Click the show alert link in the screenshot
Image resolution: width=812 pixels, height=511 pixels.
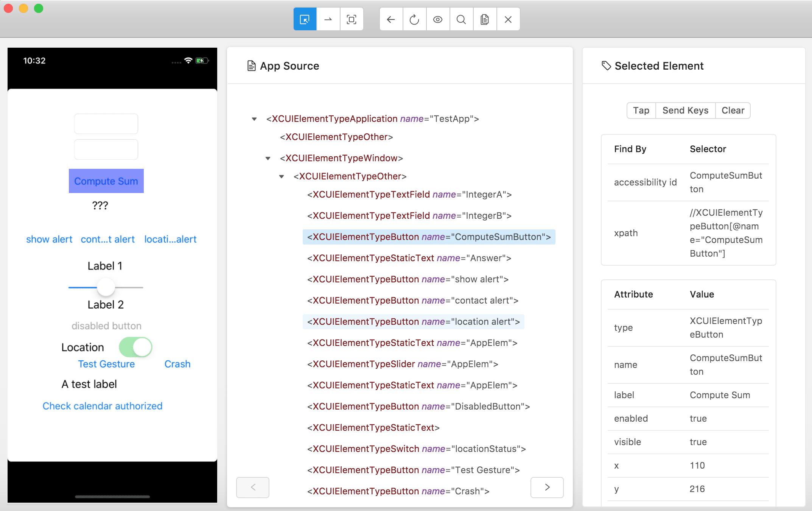(x=49, y=239)
